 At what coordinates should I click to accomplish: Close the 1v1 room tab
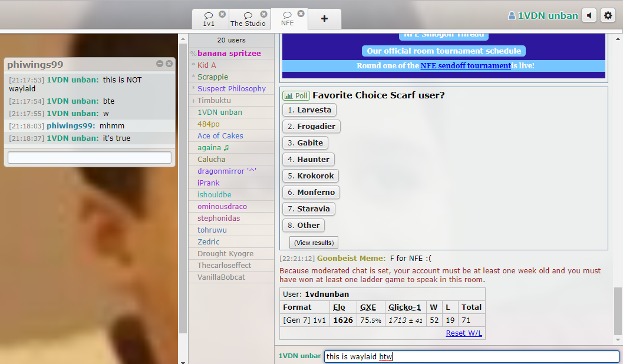click(x=222, y=14)
